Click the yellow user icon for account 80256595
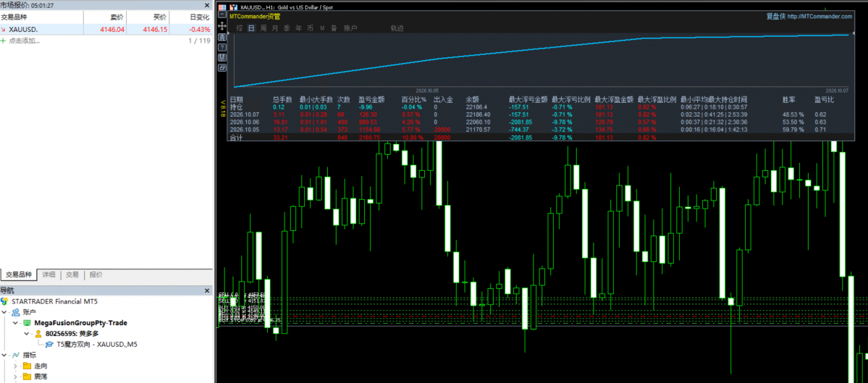The width and height of the screenshot is (868, 383). (x=38, y=334)
